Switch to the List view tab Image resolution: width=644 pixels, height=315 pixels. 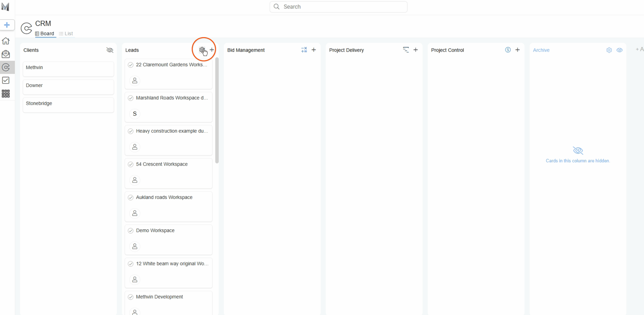coord(66,34)
